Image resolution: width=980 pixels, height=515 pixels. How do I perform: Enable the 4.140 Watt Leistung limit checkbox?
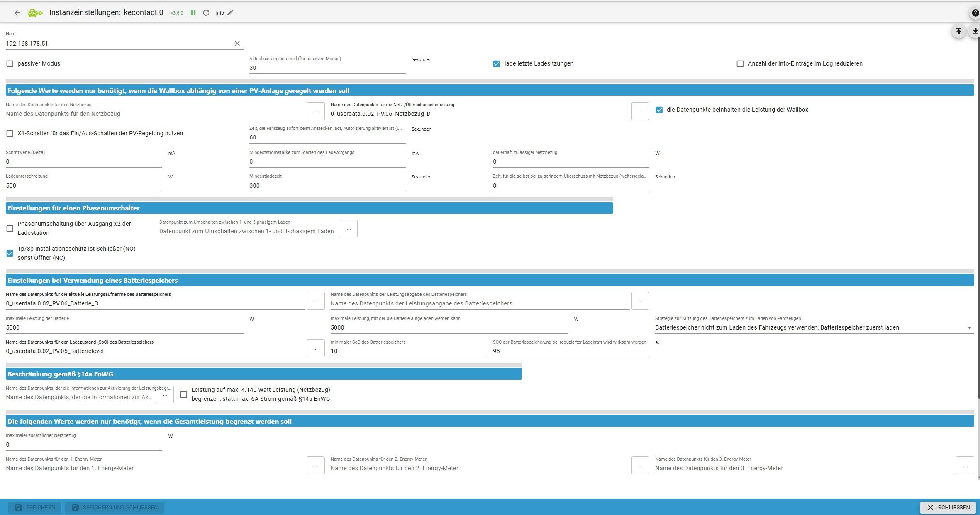[x=184, y=395]
